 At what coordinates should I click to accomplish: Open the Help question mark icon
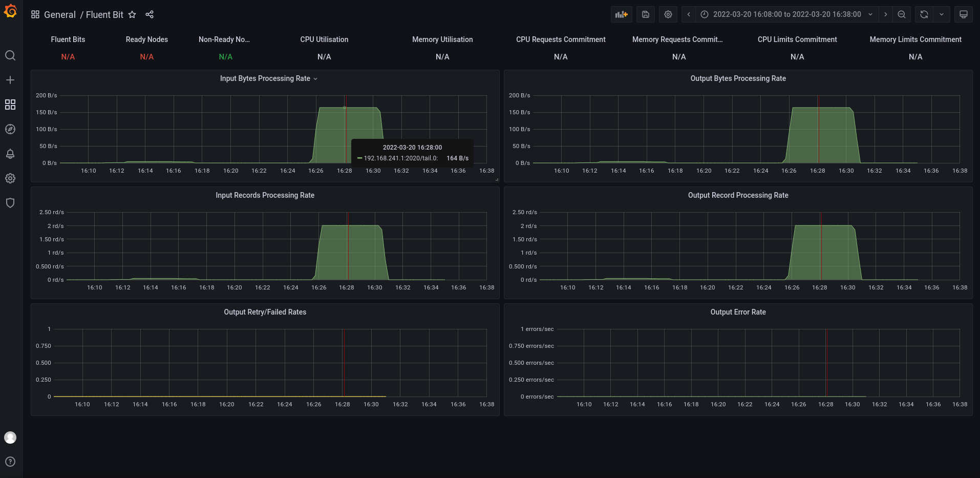coord(10,462)
